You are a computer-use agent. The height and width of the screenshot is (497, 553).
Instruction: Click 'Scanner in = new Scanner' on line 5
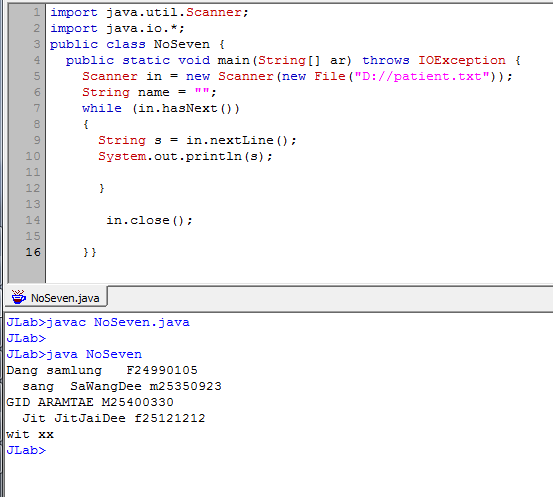tap(178, 76)
